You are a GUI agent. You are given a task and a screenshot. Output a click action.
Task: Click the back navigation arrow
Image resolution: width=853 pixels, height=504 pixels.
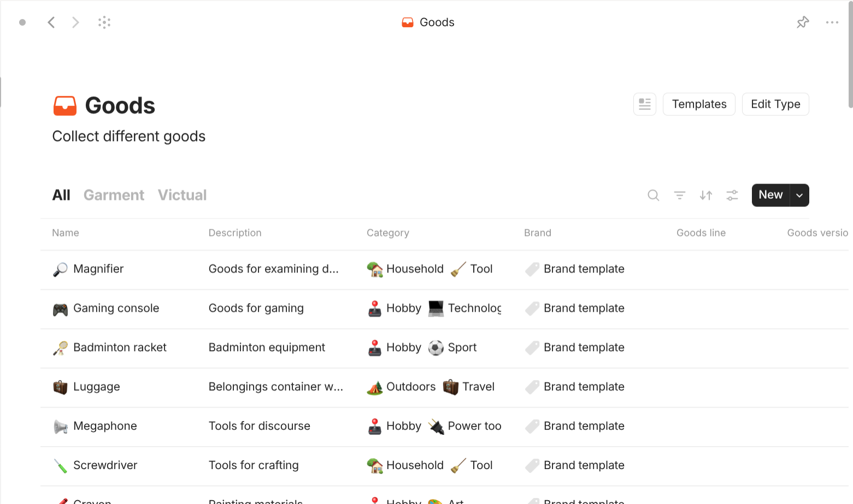click(51, 22)
